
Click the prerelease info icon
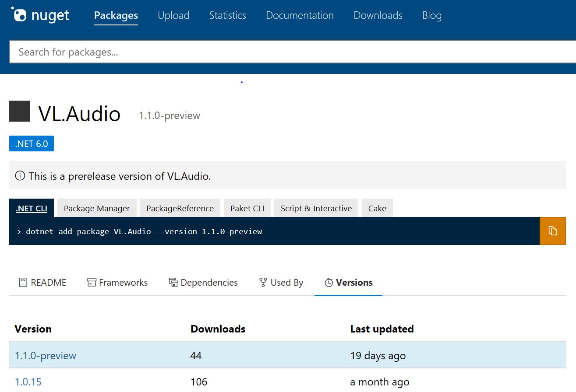[20, 176]
